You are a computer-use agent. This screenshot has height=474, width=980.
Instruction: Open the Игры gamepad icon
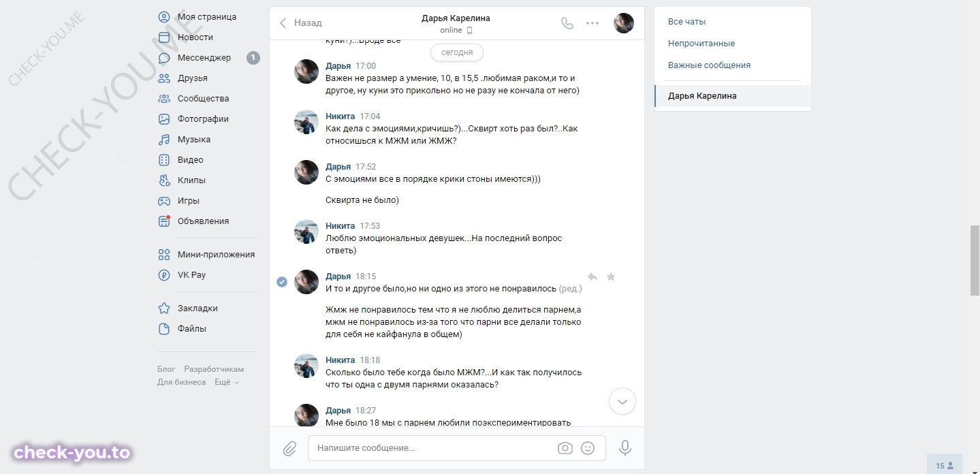coord(164,201)
